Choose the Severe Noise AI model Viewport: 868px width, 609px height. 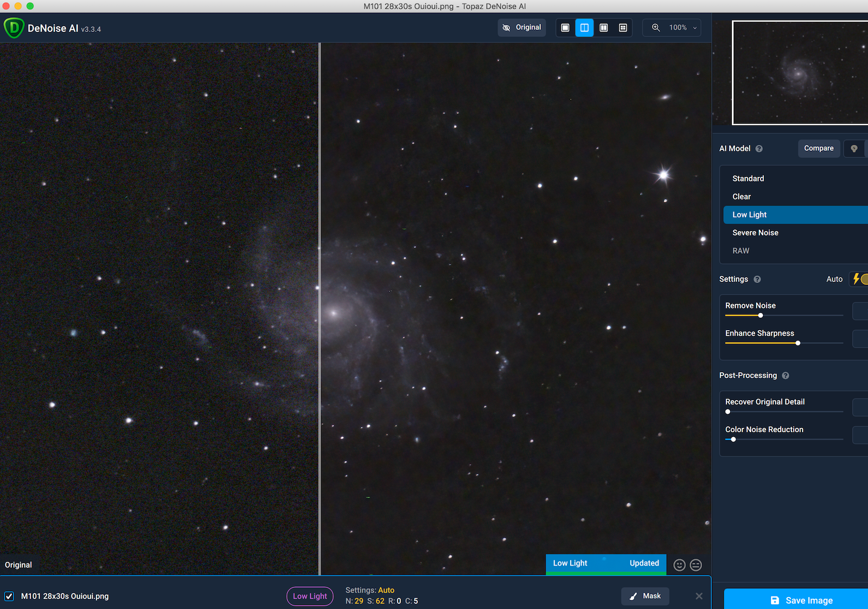[755, 233]
